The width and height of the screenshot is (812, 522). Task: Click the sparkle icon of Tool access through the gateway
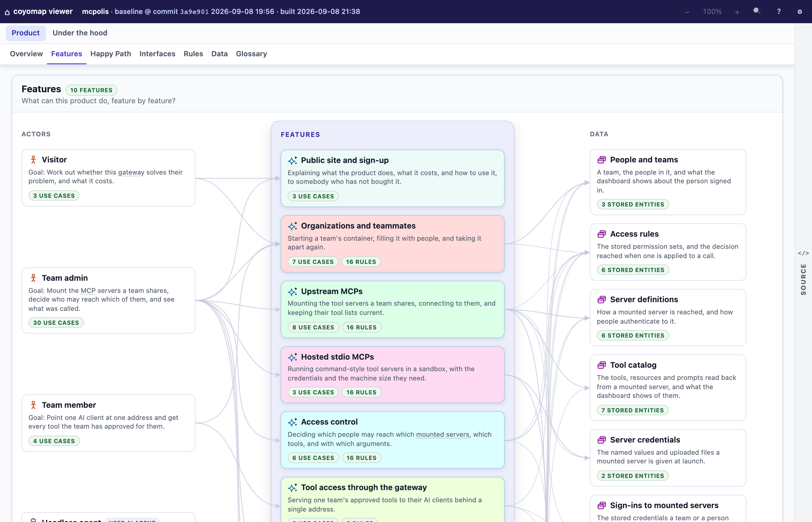point(293,487)
